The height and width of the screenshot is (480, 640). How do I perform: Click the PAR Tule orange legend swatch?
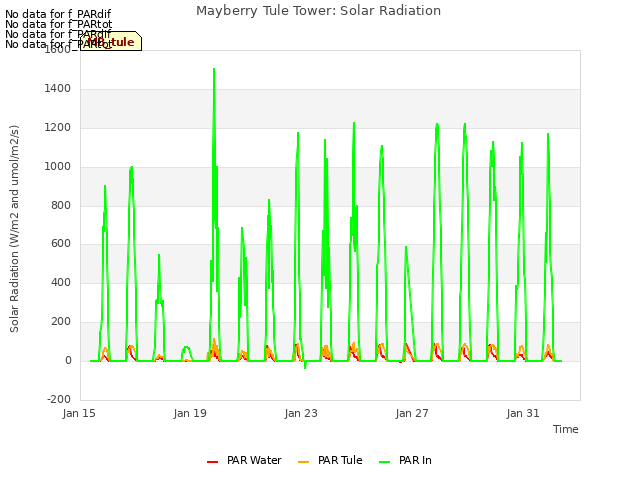[303, 462]
